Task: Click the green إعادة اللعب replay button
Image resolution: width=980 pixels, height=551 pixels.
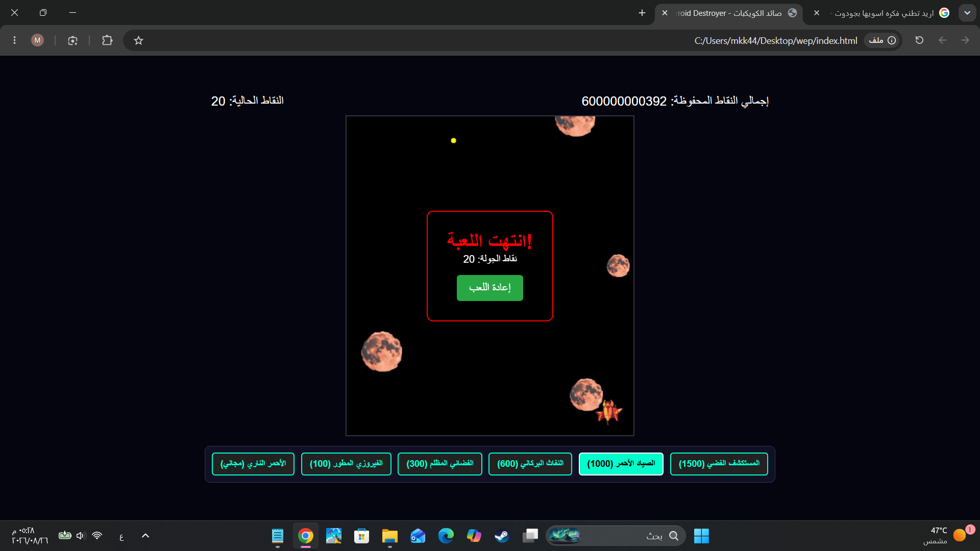Action: point(489,288)
